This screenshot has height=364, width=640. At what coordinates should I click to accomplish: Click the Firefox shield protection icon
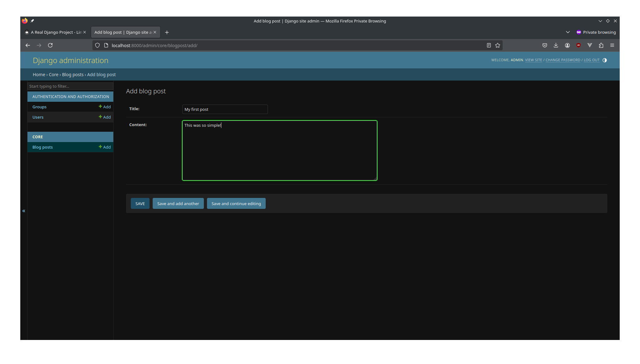pos(98,45)
